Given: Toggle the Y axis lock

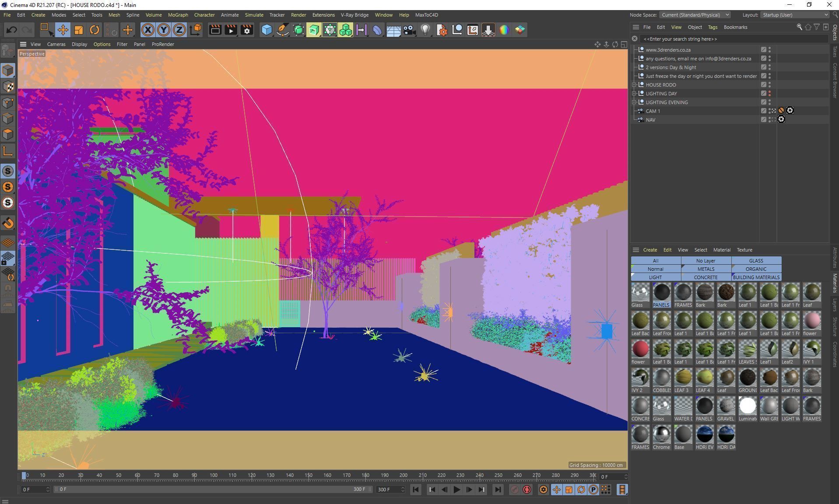Looking at the screenshot, I should tap(164, 30).
